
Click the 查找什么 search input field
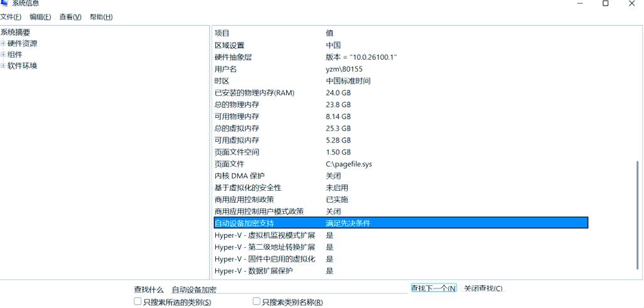(289, 289)
